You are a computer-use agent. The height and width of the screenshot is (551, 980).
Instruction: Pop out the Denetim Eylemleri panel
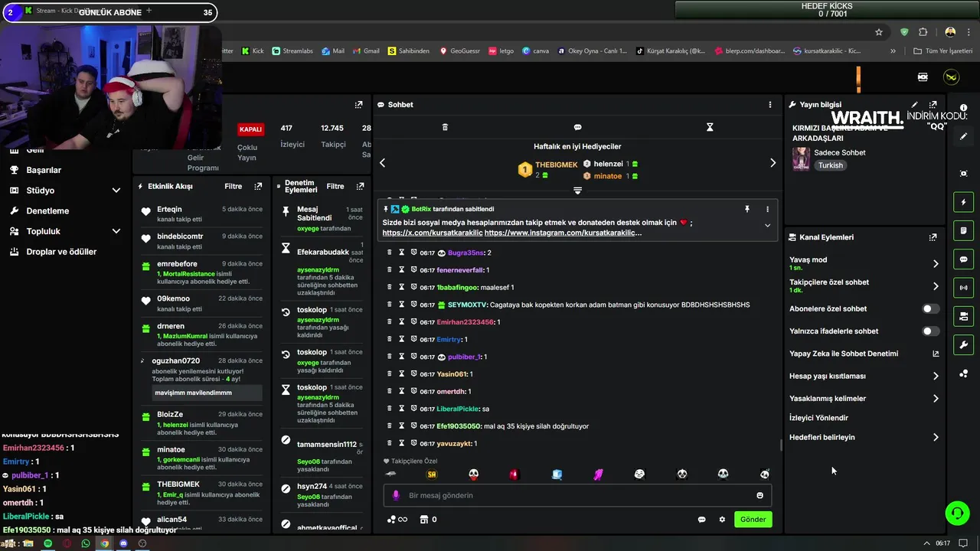click(x=360, y=186)
